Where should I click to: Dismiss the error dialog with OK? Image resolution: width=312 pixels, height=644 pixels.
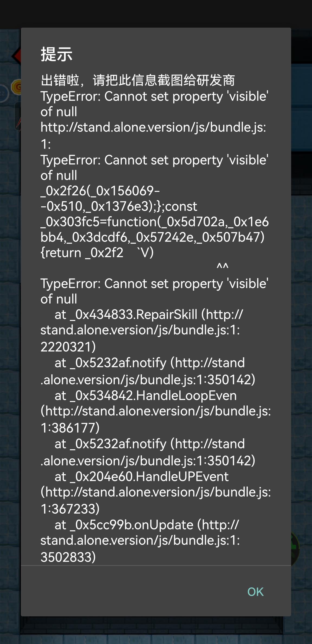[255, 592]
